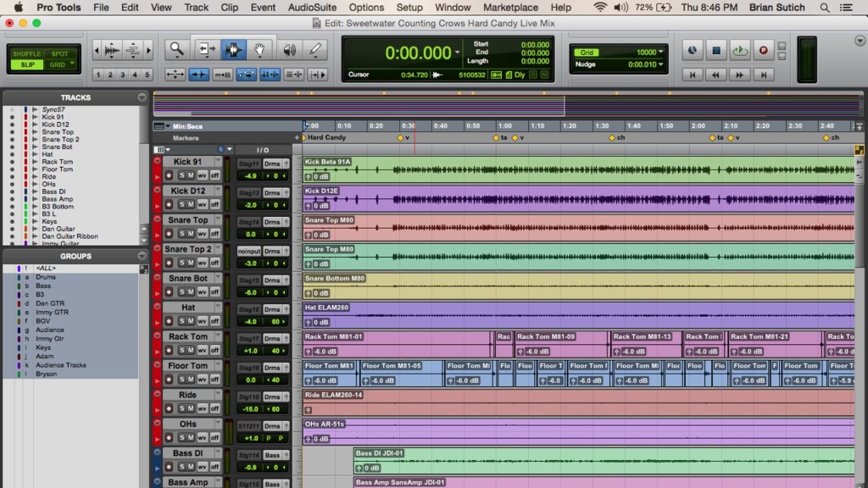Expand the Kick 91 track name dropdown
Viewport: 868px width, 488px height.
point(218,162)
